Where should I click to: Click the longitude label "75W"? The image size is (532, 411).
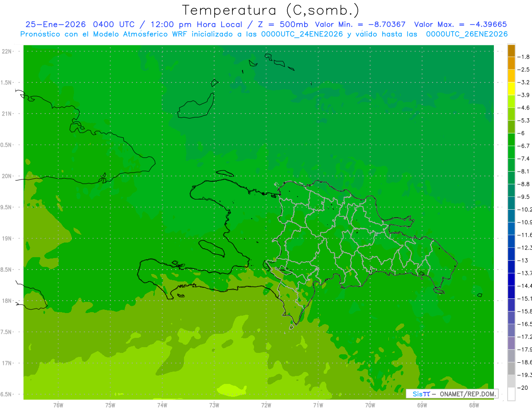(x=110, y=405)
